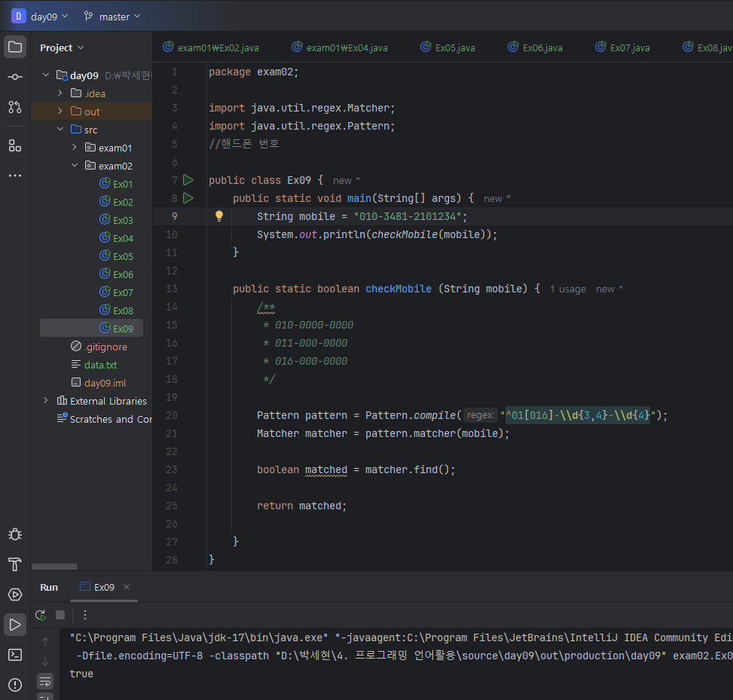Open the master branch dropdown
Image resolution: width=733 pixels, height=700 pixels.
(108, 16)
